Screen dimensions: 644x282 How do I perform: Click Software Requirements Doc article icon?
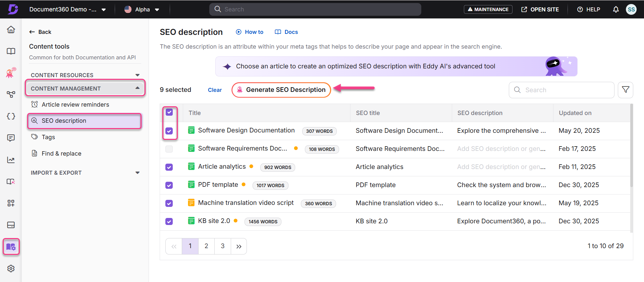(x=191, y=148)
